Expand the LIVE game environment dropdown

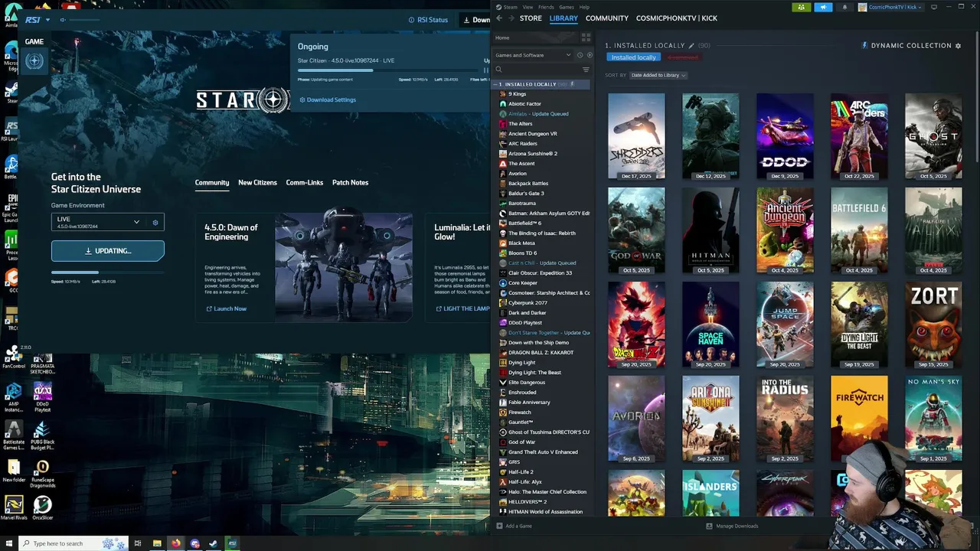97,222
